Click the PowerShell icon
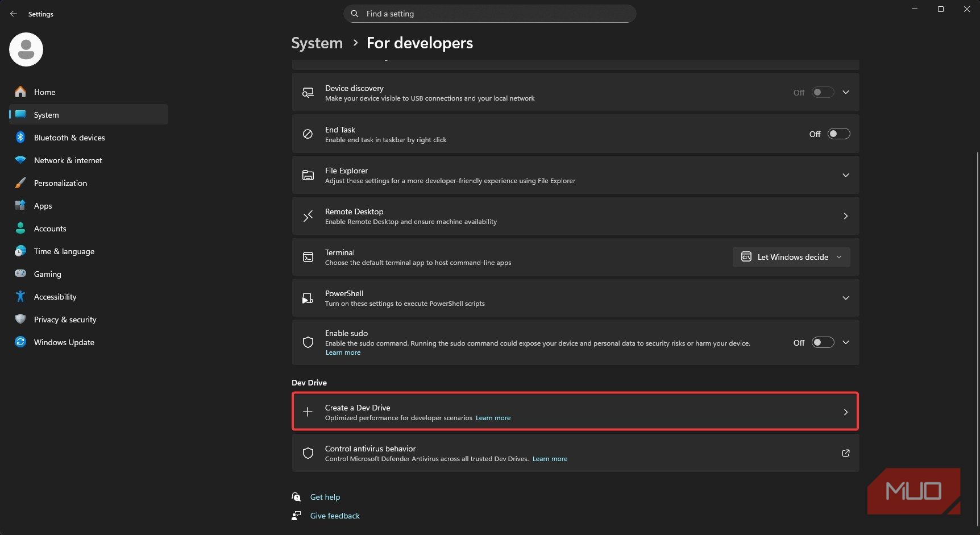980x535 pixels. 308,298
